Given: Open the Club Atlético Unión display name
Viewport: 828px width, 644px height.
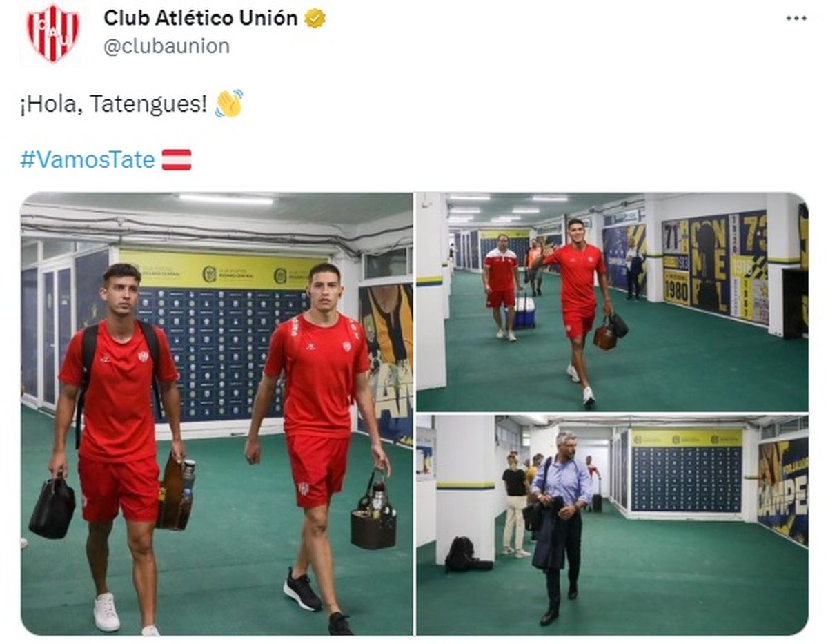Looking at the screenshot, I should point(201,19).
